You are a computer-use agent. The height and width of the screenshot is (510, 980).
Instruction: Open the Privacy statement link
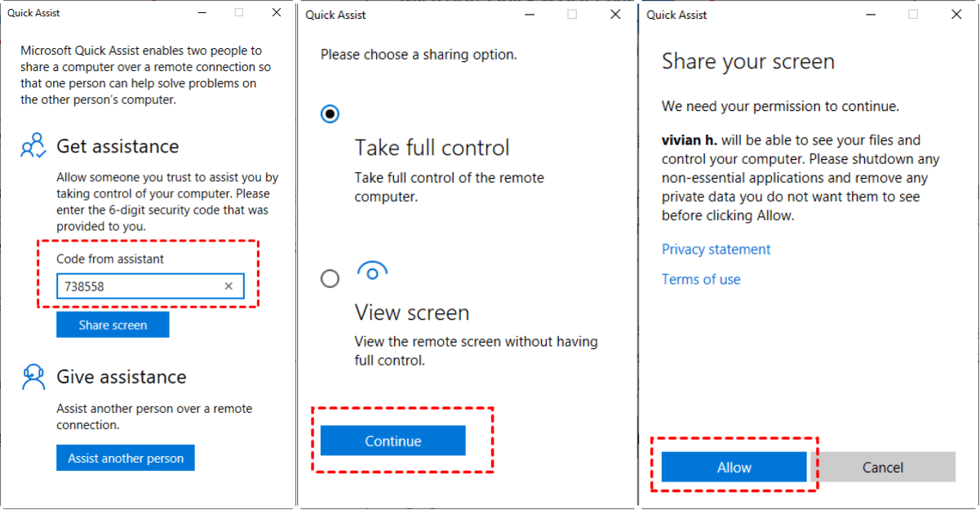[716, 250]
